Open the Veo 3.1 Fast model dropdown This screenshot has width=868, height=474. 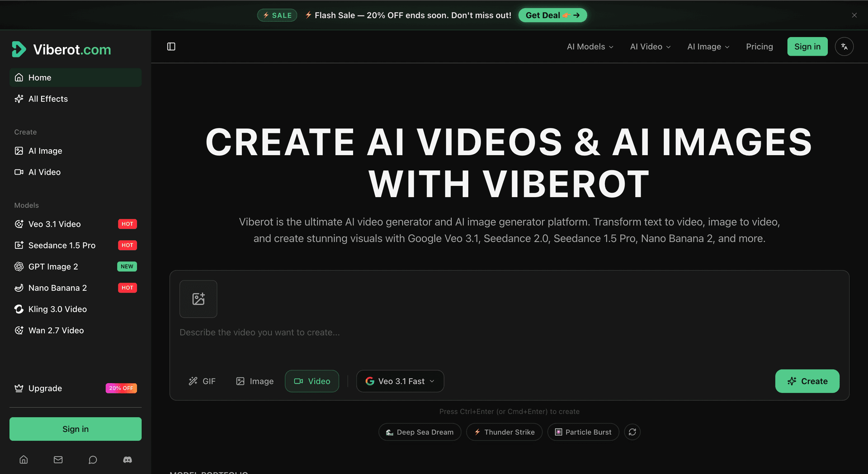(400, 381)
